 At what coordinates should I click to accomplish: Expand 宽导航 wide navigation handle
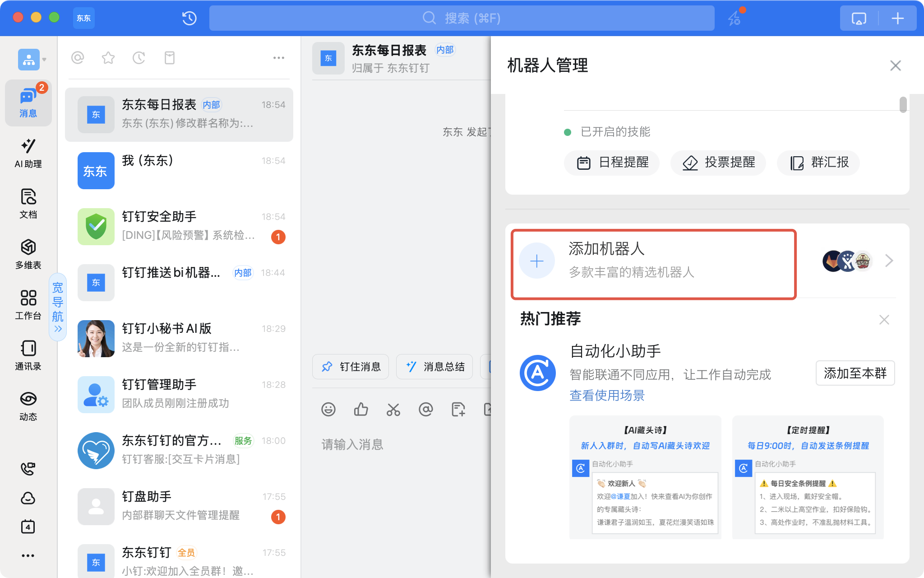click(58, 307)
